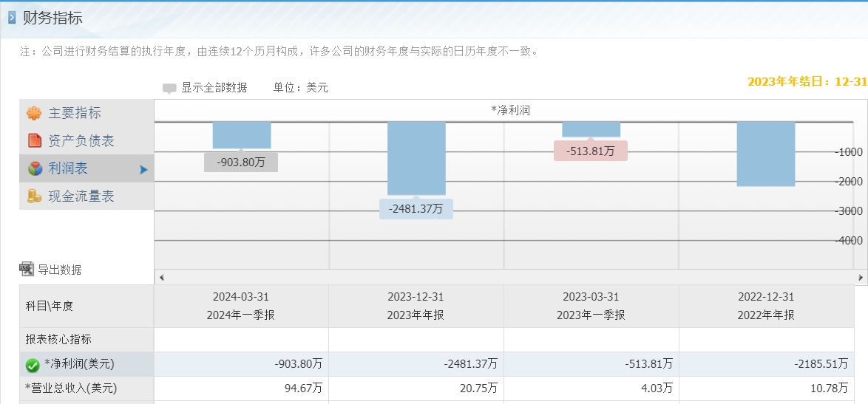Click the -903.80万 chart label
The image size is (868, 404).
tap(241, 162)
